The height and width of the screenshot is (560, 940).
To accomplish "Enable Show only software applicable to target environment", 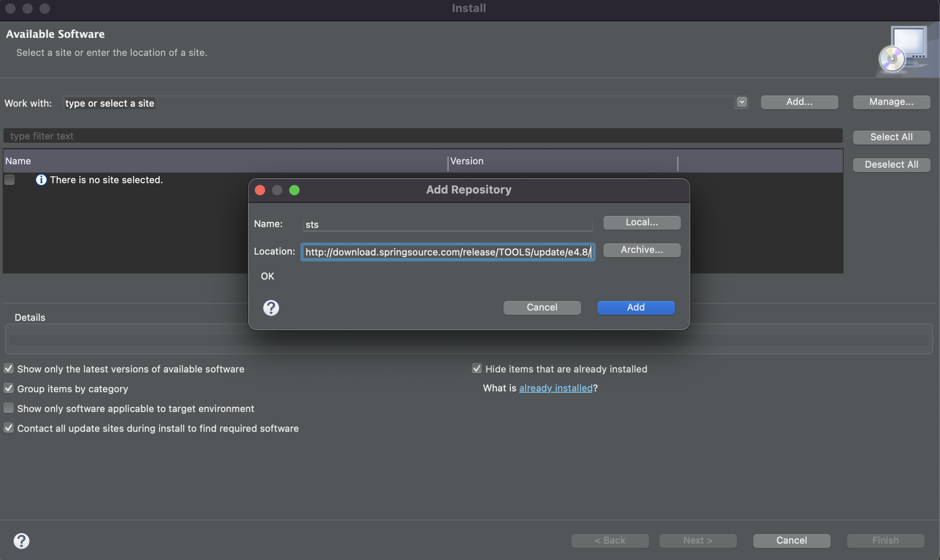I will [x=9, y=408].
